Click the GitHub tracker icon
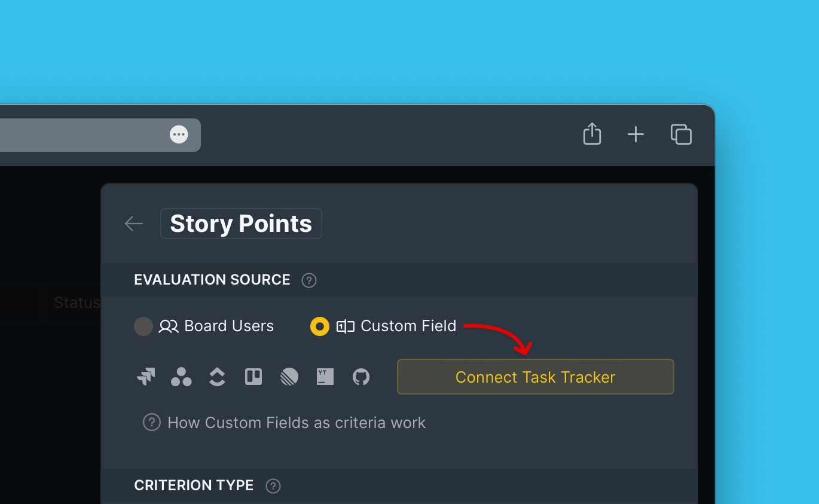 click(361, 377)
